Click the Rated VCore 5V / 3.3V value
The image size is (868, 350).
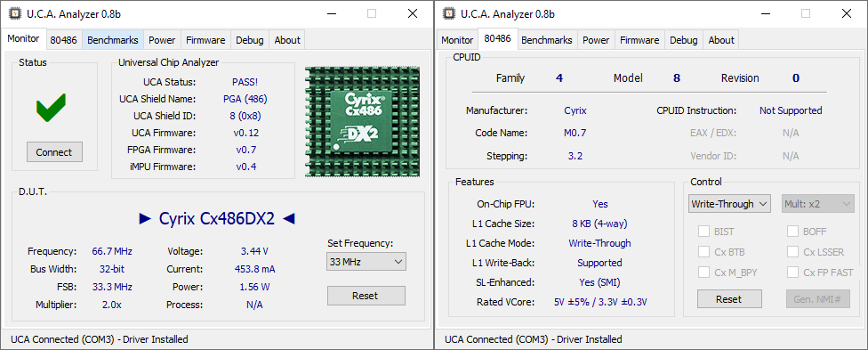(600, 302)
